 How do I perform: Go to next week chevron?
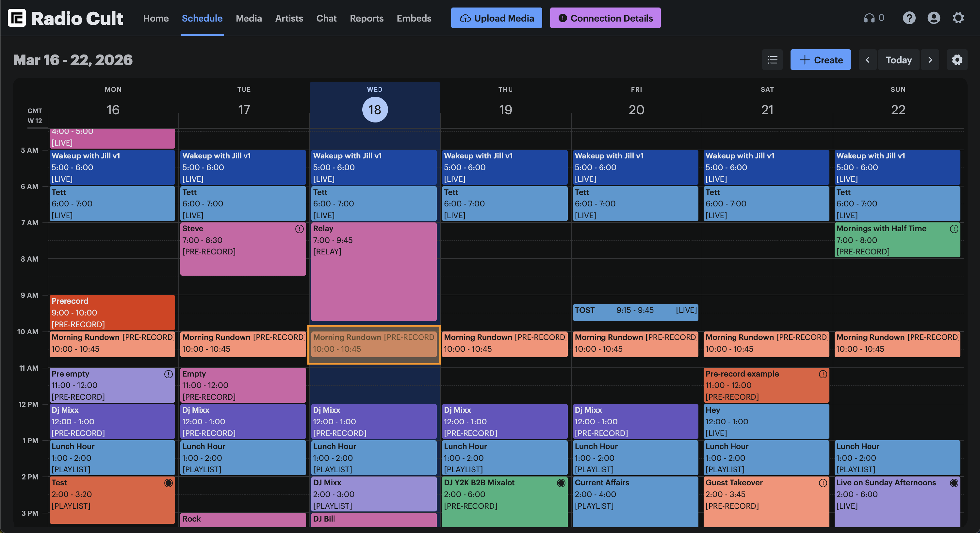pyautogui.click(x=930, y=60)
